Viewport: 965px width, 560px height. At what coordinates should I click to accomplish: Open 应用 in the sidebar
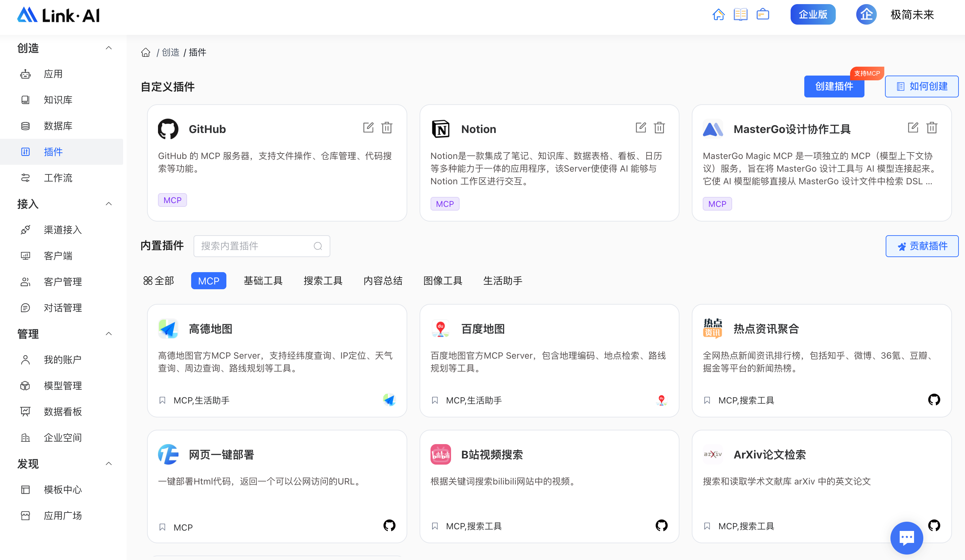click(61, 74)
